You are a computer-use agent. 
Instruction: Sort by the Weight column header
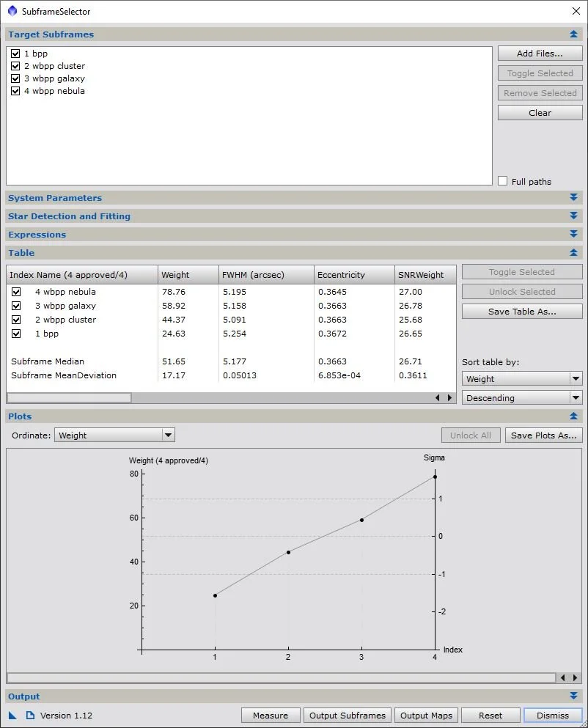click(x=188, y=275)
